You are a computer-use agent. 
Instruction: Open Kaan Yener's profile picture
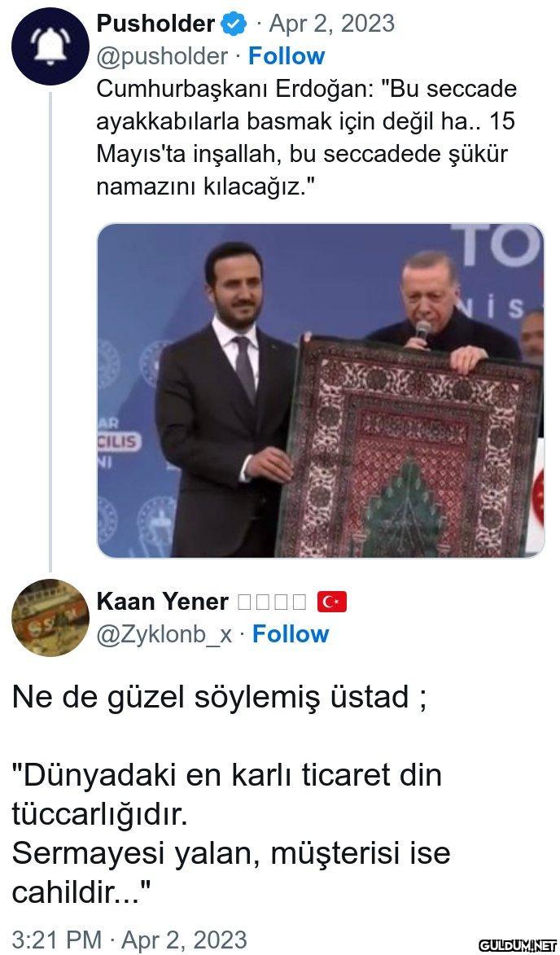[x=50, y=618]
